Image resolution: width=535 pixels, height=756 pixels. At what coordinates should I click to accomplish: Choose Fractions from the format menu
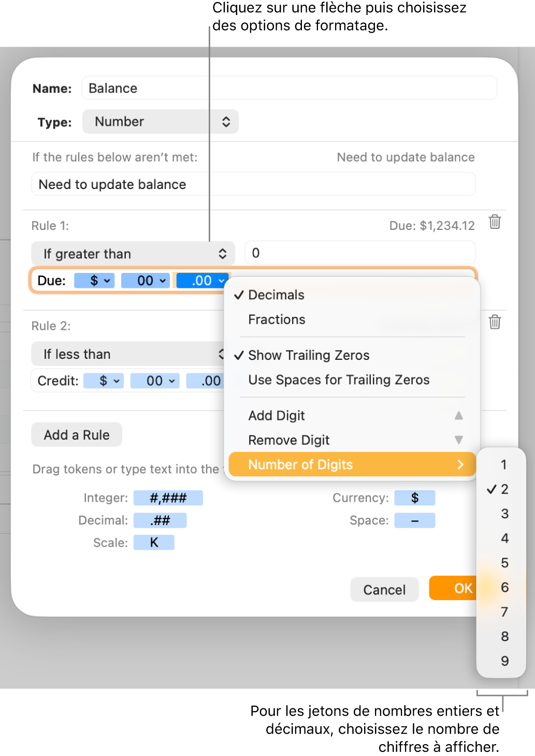click(277, 319)
